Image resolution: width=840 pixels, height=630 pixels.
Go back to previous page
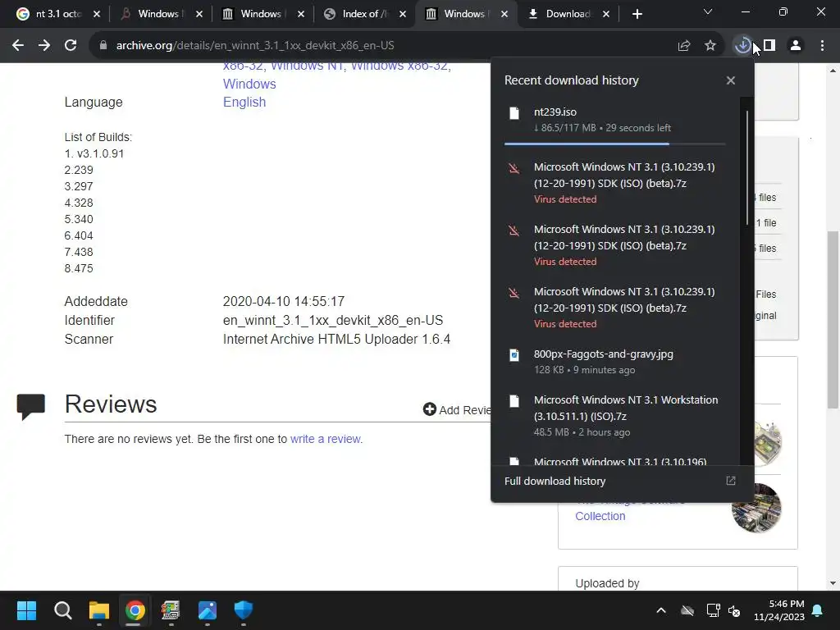pyautogui.click(x=18, y=46)
